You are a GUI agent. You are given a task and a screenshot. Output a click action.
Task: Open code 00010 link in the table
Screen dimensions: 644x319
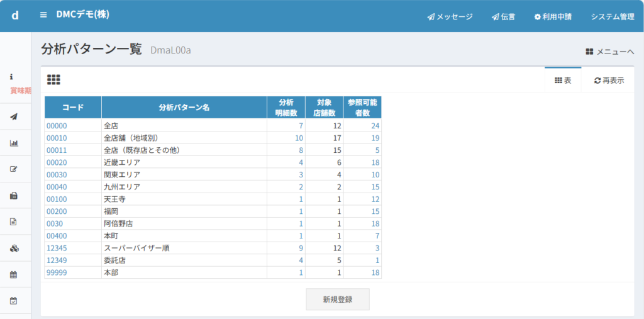coord(57,138)
